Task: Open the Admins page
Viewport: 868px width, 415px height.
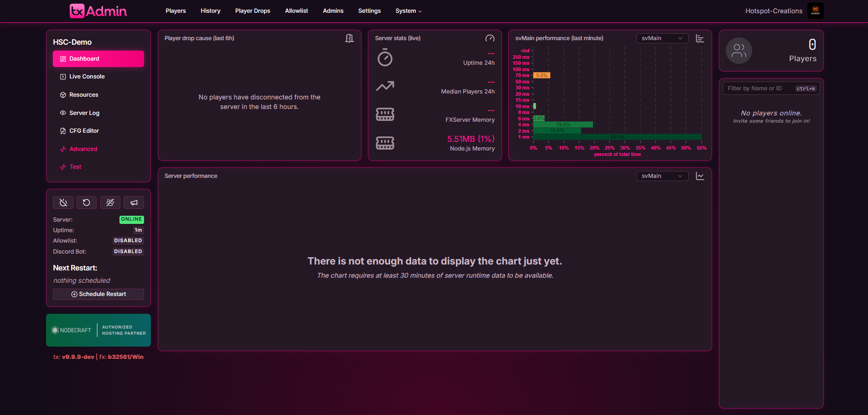Action: click(333, 11)
